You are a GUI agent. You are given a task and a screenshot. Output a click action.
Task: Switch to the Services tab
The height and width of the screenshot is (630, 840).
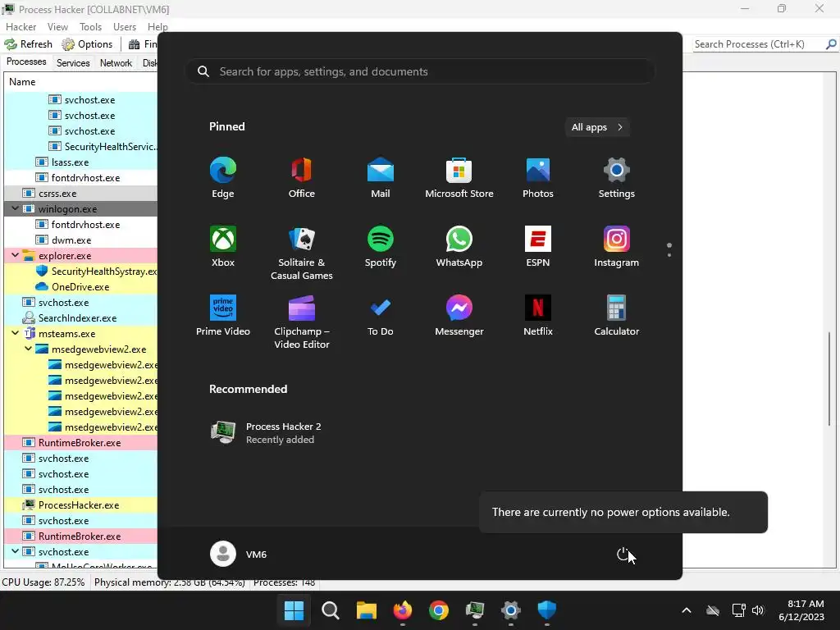pyautogui.click(x=73, y=62)
